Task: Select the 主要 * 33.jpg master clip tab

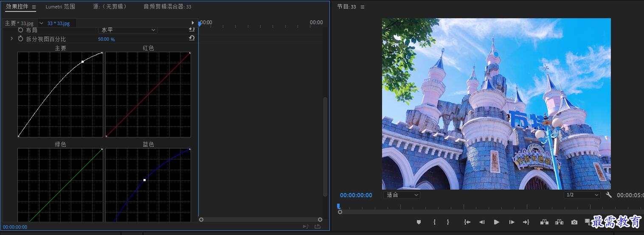Action: [19, 23]
